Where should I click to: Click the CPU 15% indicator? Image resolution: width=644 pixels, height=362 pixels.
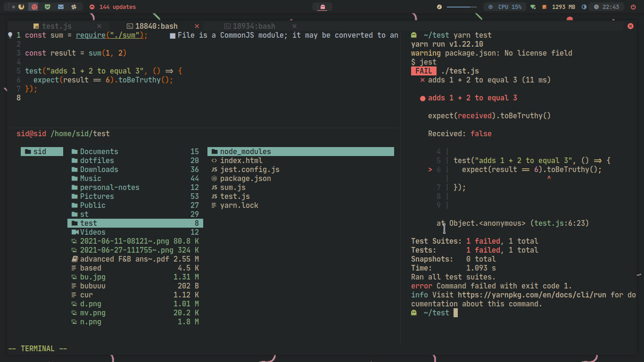[505, 7]
